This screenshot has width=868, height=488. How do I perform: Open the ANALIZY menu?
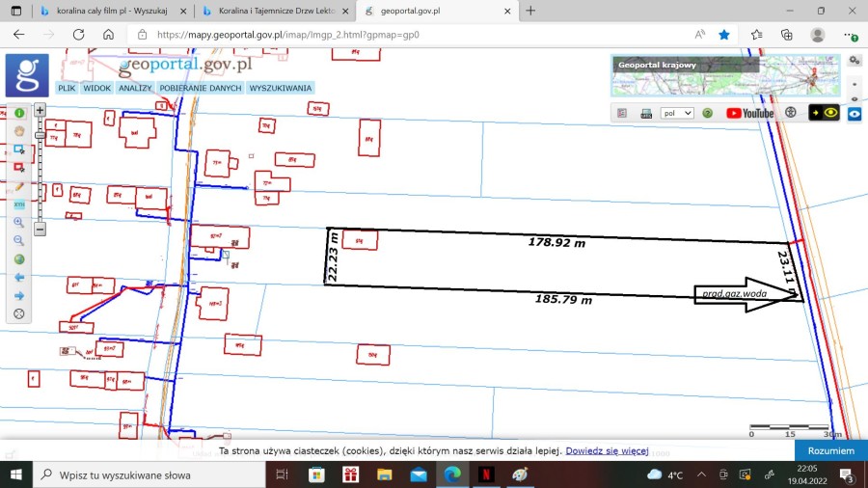coord(136,88)
